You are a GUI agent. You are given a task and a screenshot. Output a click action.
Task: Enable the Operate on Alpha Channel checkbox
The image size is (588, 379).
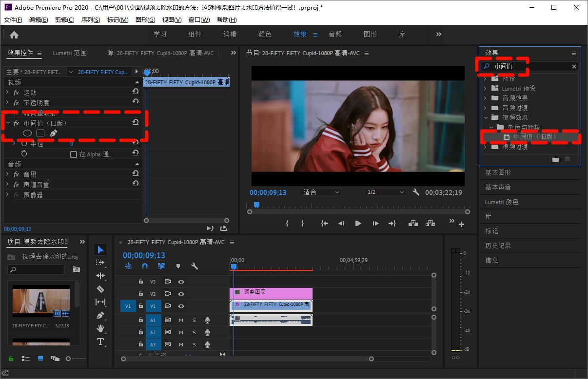coord(74,154)
